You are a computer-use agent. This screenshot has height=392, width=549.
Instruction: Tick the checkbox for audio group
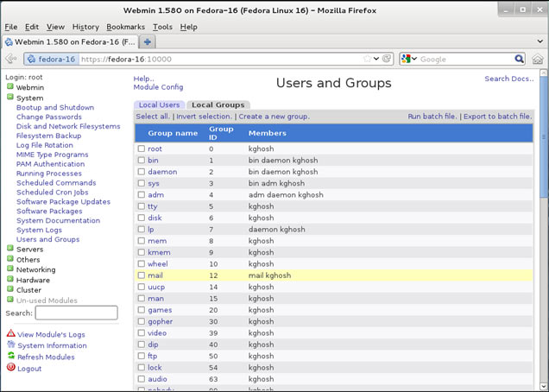(141, 379)
